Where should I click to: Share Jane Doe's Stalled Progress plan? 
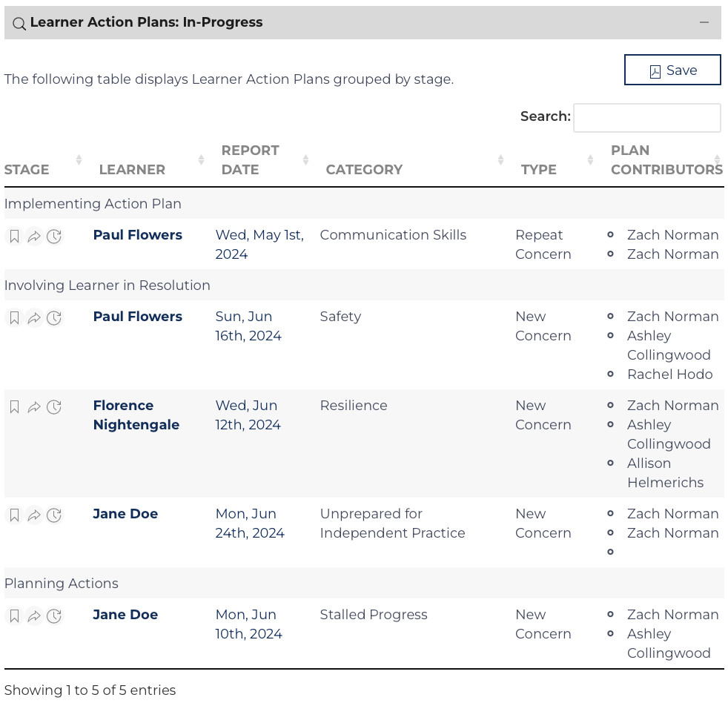[x=33, y=615]
